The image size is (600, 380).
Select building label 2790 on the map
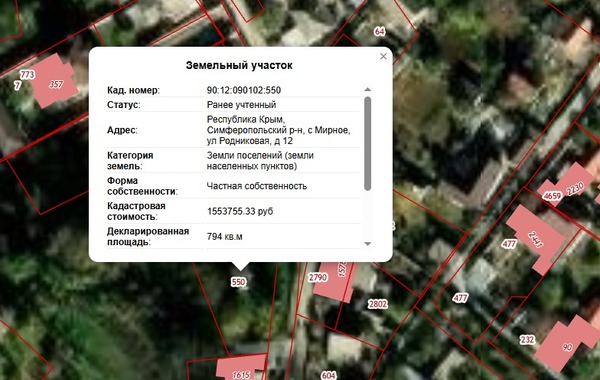[x=318, y=277]
